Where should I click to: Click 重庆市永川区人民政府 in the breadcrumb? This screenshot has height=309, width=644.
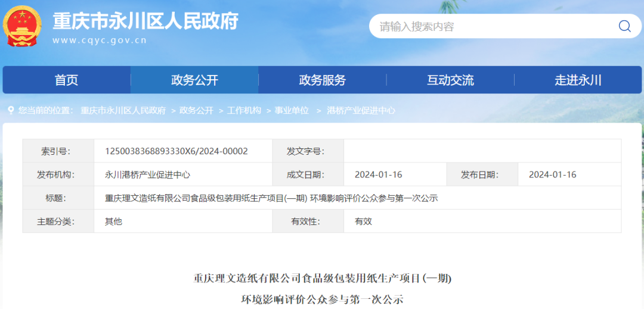(123, 111)
